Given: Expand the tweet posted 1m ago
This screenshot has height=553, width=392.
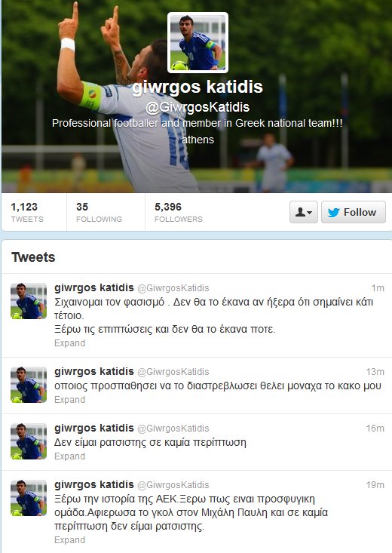Looking at the screenshot, I should [69, 343].
